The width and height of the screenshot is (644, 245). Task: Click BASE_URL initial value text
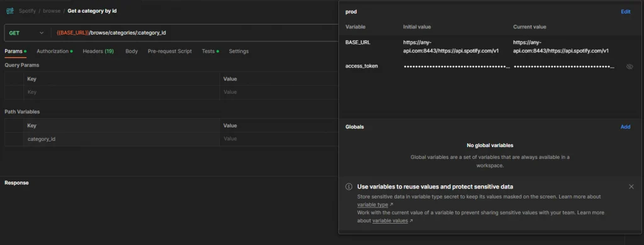click(x=451, y=46)
